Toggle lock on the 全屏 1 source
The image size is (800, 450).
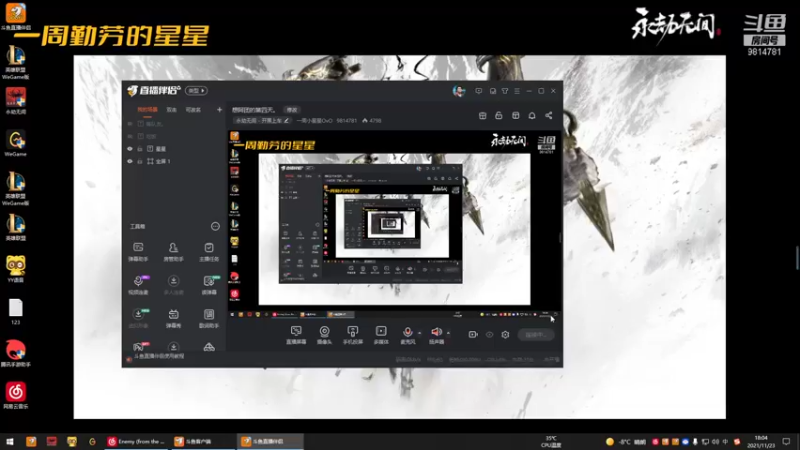[139, 161]
